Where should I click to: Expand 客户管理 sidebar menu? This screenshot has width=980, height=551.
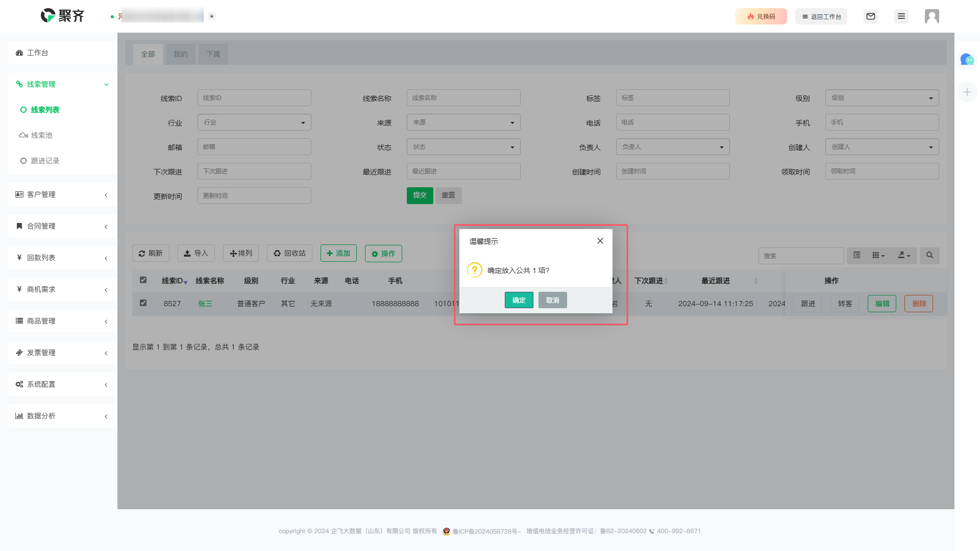coord(62,194)
